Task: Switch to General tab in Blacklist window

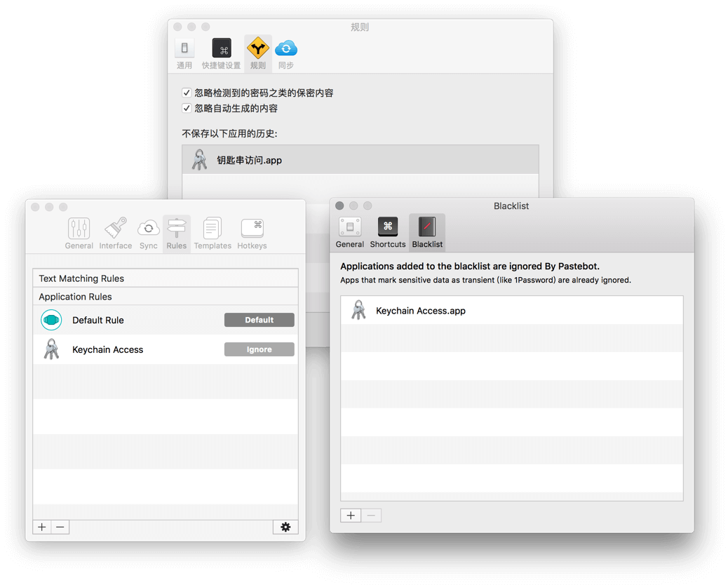Action: coord(349,227)
